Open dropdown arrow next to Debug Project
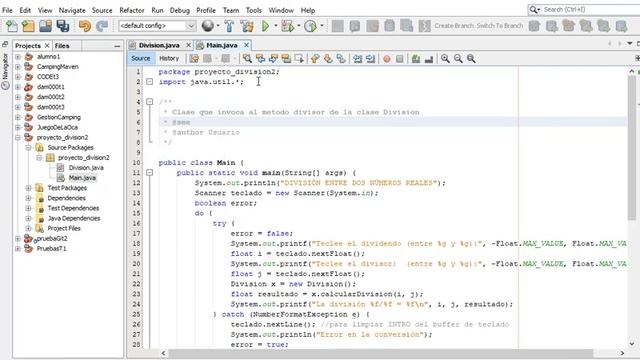Image resolution: width=640 pixels, height=360 pixels. click(x=299, y=26)
